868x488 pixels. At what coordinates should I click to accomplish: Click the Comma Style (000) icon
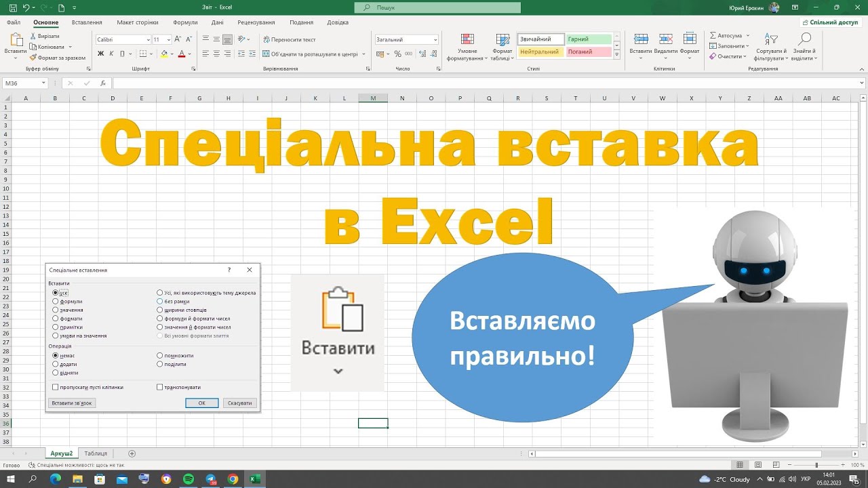[x=409, y=54]
